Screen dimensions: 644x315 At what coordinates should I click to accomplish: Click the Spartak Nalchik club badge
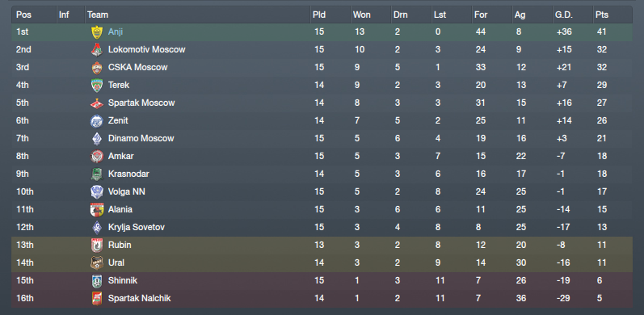(x=97, y=299)
